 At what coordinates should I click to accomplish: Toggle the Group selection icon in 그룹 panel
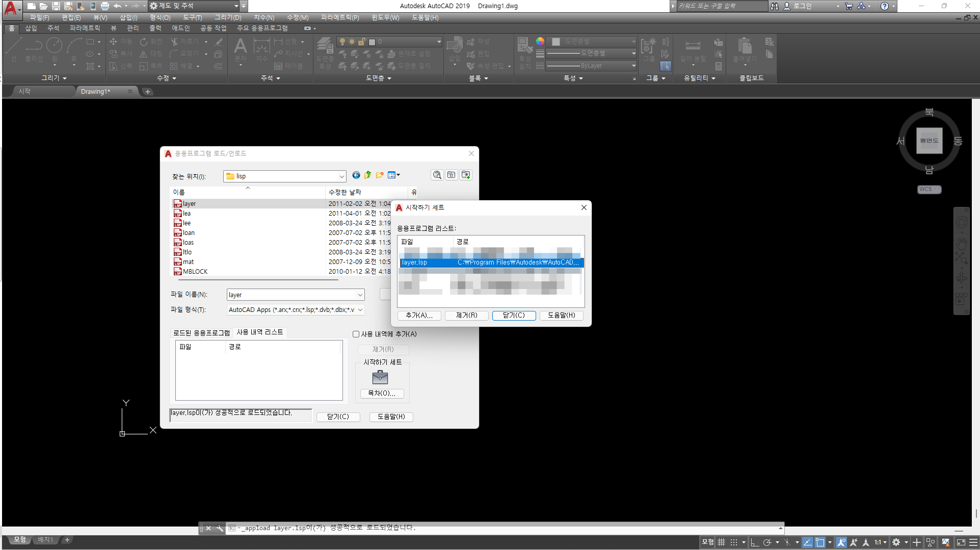tap(665, 66)
